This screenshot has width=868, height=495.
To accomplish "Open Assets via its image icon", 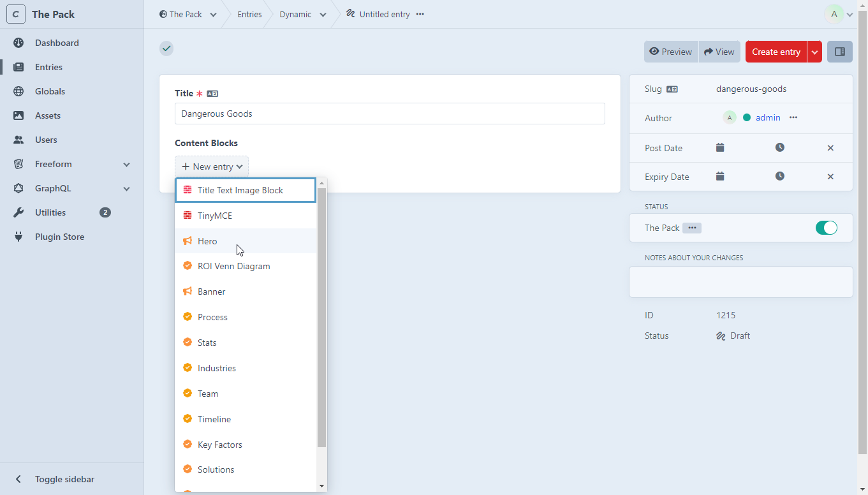I will click(18, 115).
